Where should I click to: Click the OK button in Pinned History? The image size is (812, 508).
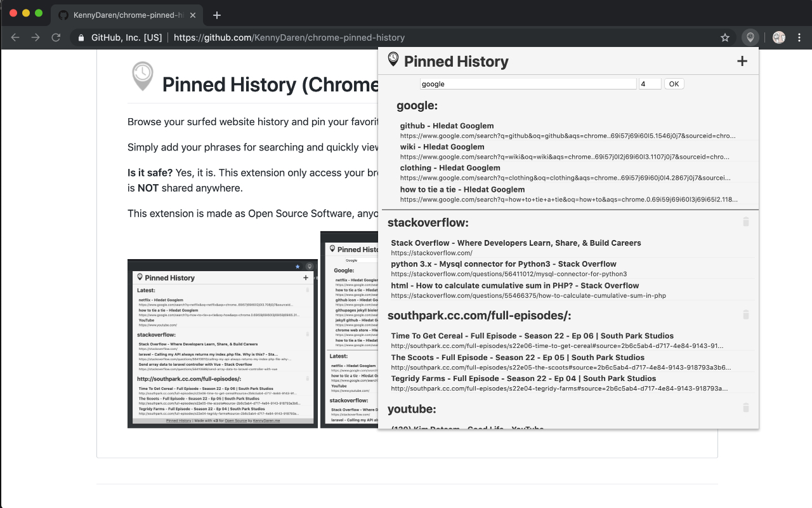(674, 84)
